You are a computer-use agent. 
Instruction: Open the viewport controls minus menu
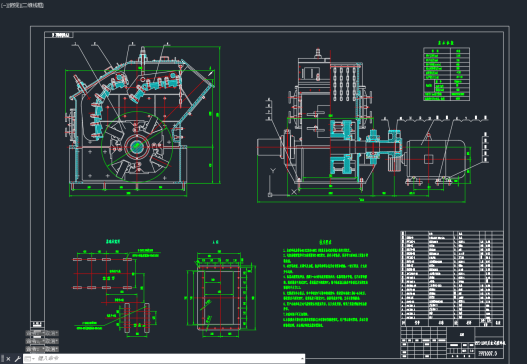click(3, 5)
